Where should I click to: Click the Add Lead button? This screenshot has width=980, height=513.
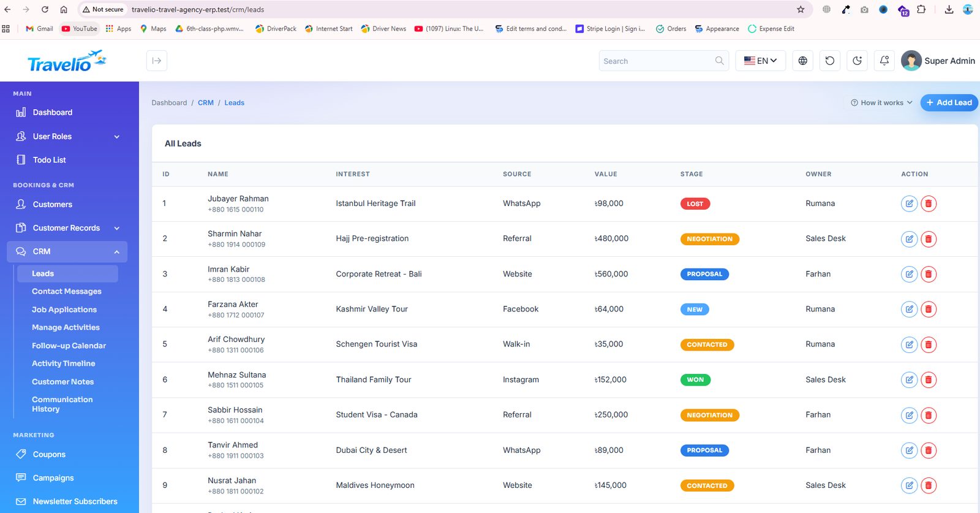[x=949, y=103]
